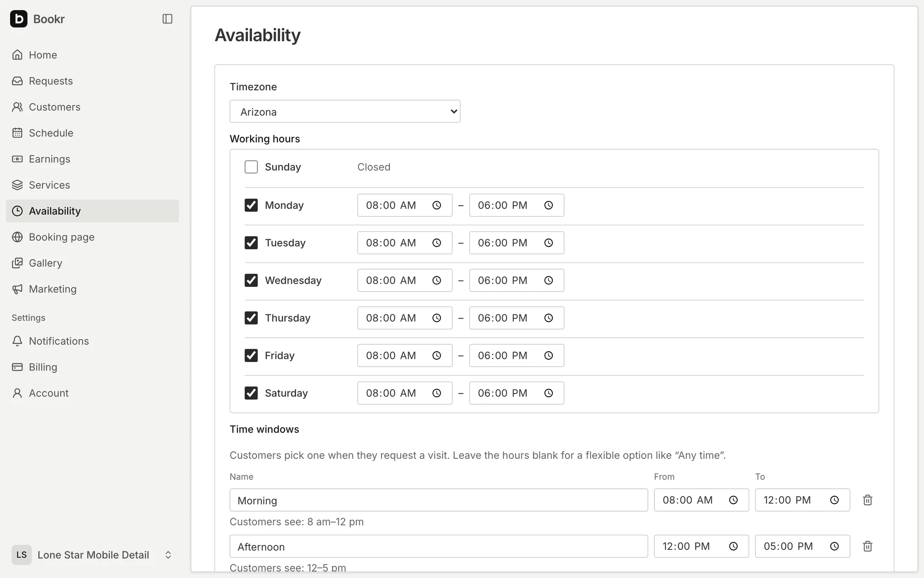Open clock picker for Thursday start time
This screenshot has height=578, width=924.
(437, 318)
